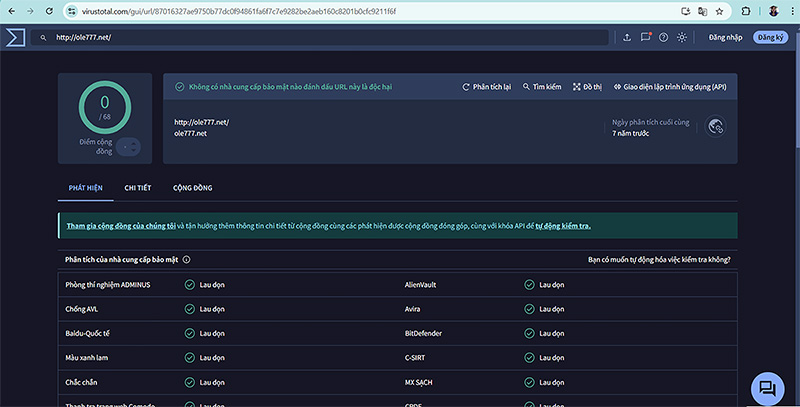The width and height of the screenshot is (800, 407).
Task: Click the check icon in the C-SIRT row
Action: (x=529, y=358)
